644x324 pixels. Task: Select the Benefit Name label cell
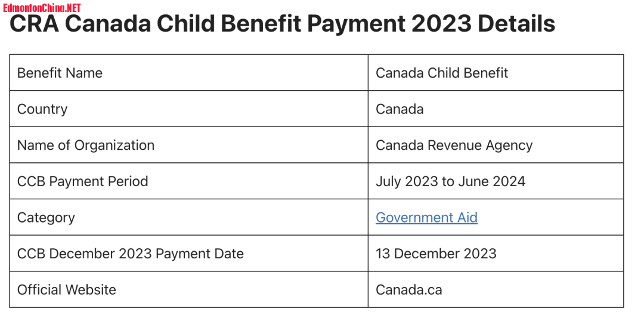[x=189, y=73]
